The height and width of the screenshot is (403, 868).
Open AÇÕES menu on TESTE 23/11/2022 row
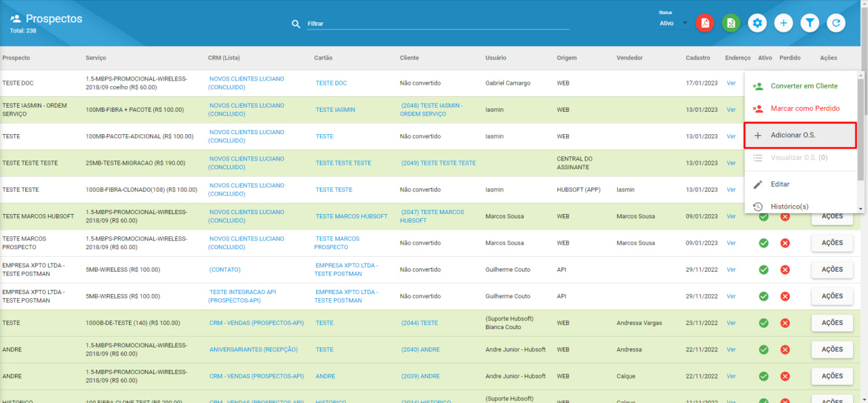[832, 323]
